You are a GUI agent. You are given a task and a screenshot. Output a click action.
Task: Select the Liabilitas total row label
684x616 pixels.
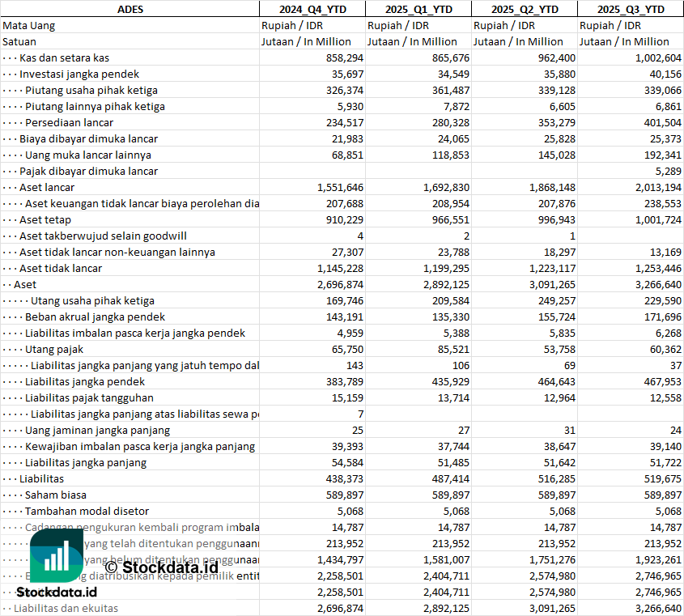(x=41, y=478)
